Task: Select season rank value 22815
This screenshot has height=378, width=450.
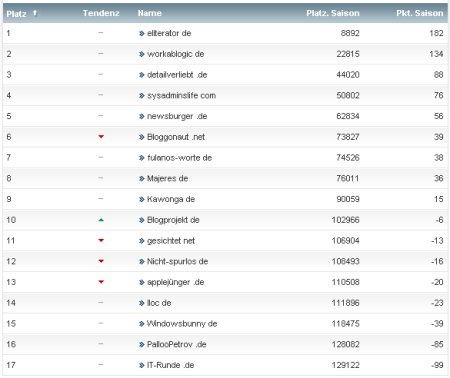Action: [x=348, y=54]
